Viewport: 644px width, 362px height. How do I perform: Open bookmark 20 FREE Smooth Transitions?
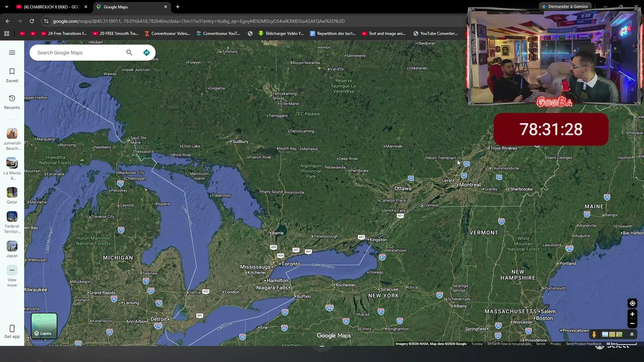click(x=115, y=34)
